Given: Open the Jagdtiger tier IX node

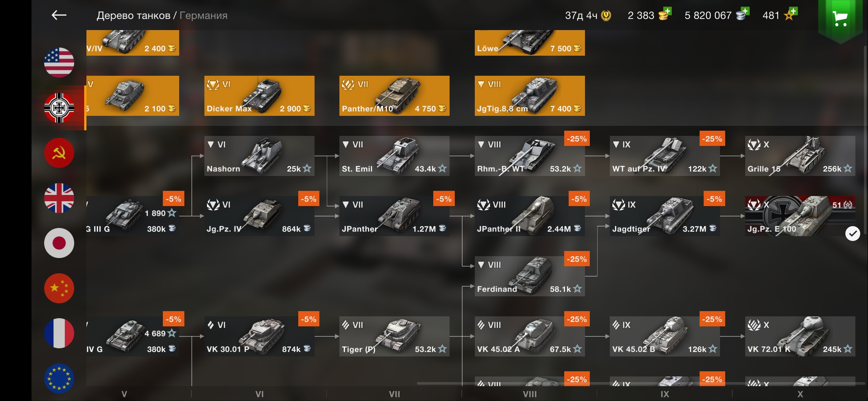Looking at the screenshot, I should click(665, 216).
